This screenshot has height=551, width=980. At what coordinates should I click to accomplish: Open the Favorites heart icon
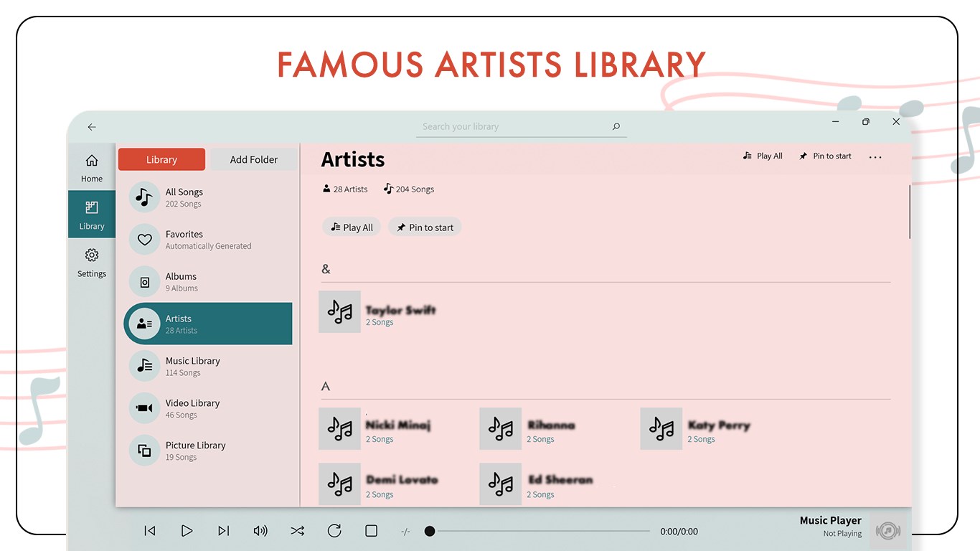tap(144, 239)
